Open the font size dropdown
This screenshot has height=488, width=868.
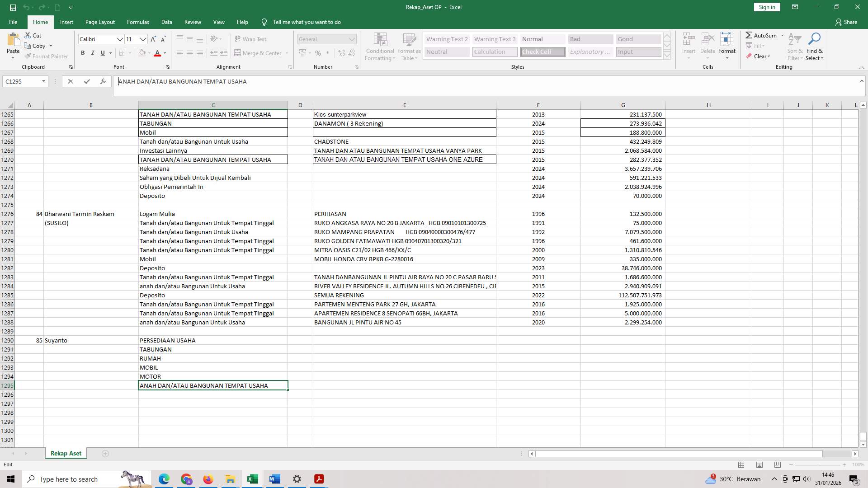143,39
